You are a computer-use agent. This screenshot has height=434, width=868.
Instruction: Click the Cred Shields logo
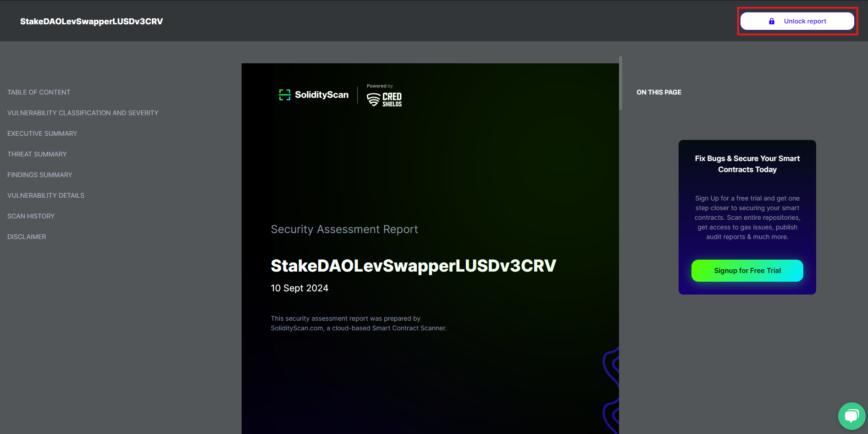tap(384, 99)
